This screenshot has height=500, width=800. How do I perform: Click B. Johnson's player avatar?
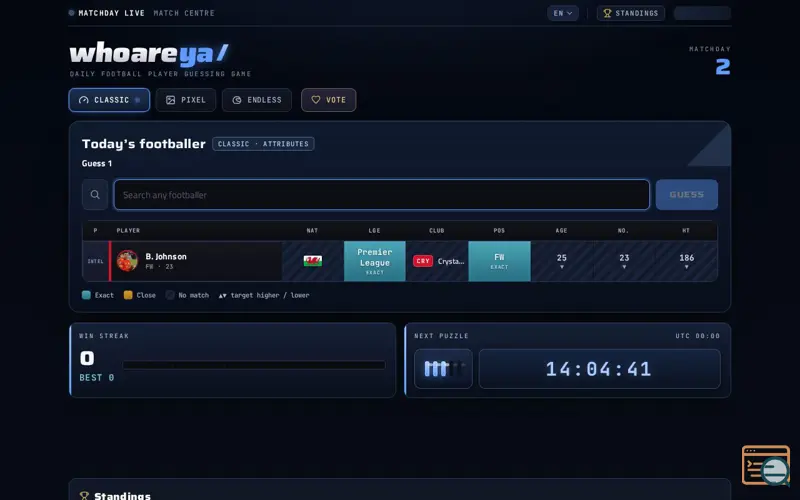pyautogui.click(x=127, y=261)
